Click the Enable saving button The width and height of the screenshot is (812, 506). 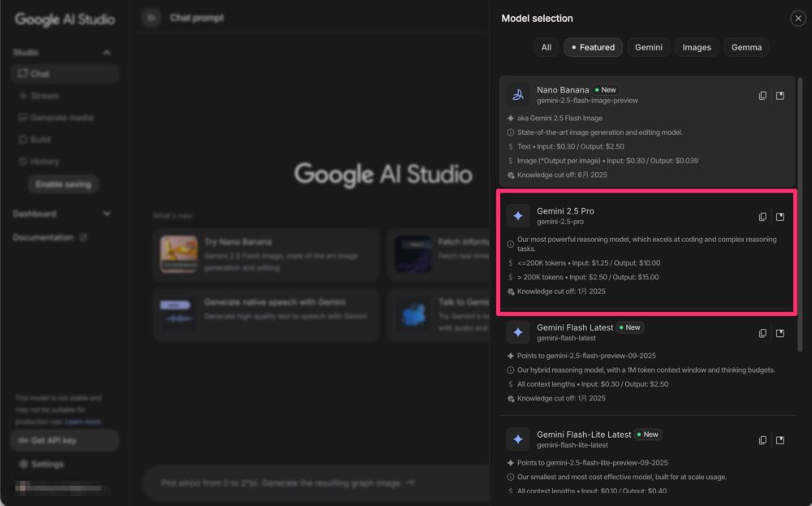(x=63, y=184)
